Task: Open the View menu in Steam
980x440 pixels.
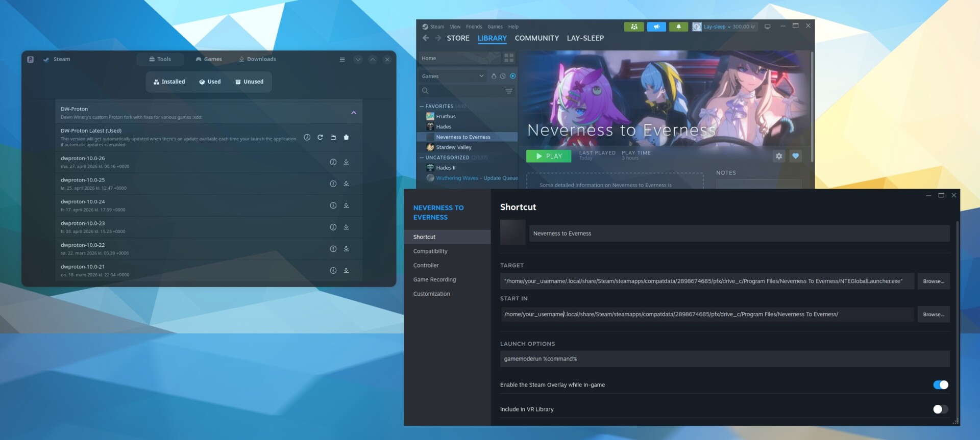Action: [455, 27]
